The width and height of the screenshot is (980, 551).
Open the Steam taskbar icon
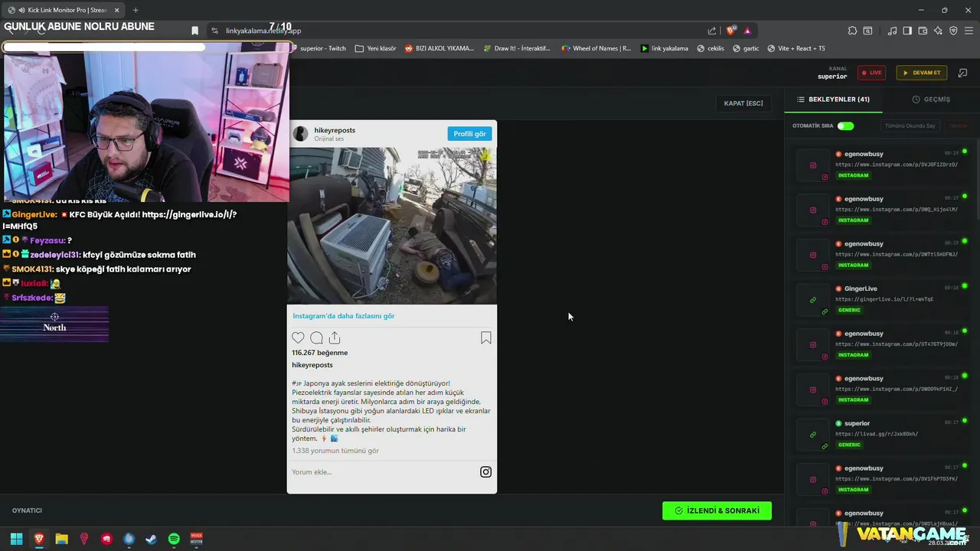pyautogui.click(x=152, y=539)
